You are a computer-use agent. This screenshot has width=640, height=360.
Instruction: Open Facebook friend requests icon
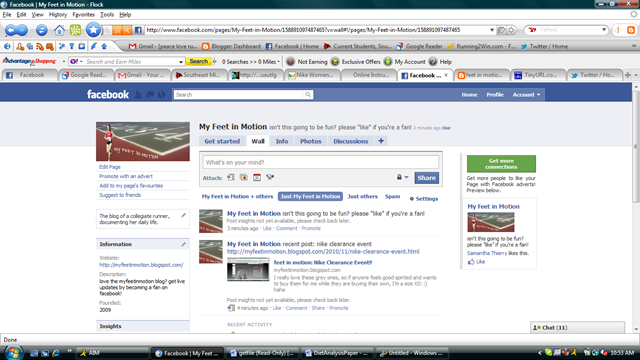click(138, 95)
